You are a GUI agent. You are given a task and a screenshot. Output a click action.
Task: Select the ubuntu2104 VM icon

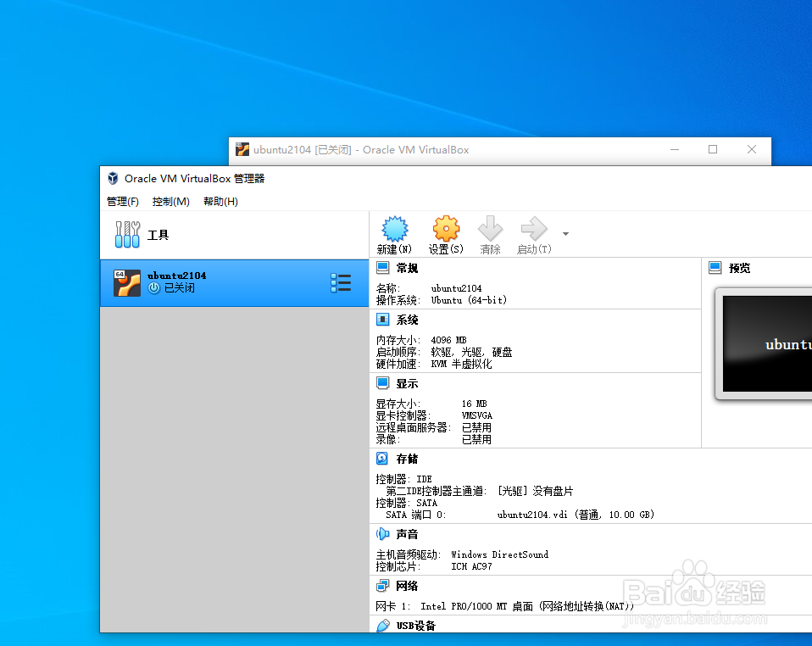[x=127, y=283]
